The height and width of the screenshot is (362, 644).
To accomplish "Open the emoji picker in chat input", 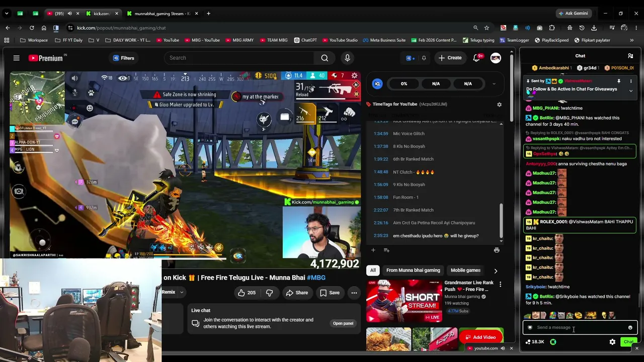I will 630,328.
